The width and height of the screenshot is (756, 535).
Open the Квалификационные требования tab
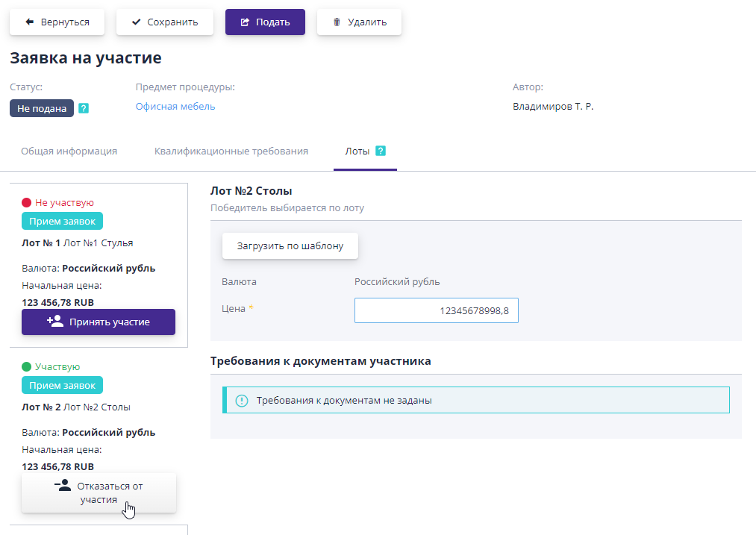pos(231,151)
